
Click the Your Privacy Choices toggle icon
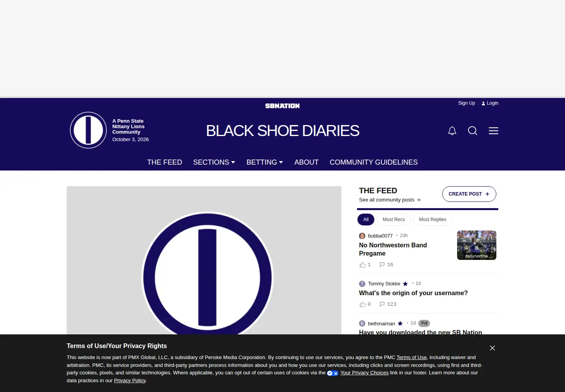point(333,373)
